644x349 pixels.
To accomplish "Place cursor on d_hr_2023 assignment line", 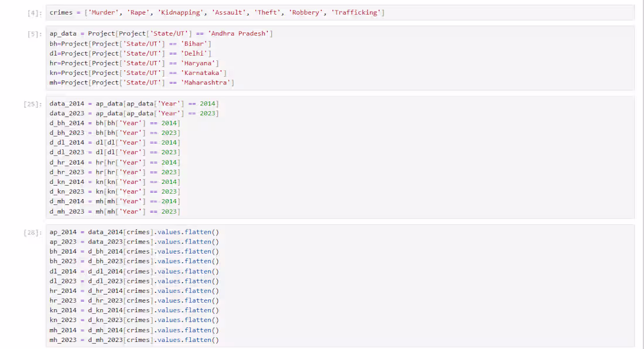I will pos(115,172).
